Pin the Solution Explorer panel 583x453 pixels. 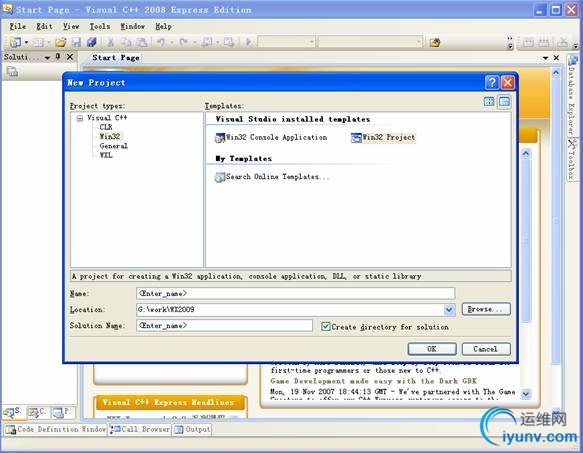(x=58, y=57)
